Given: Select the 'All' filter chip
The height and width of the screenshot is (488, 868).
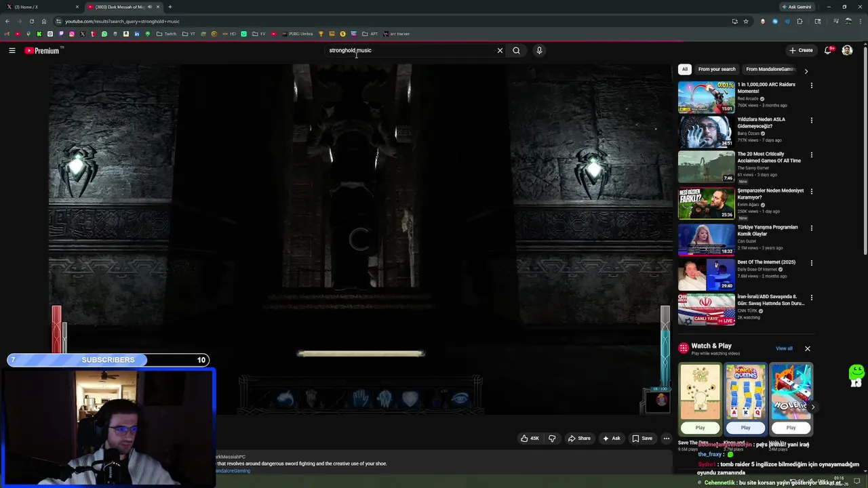Looking at the screenshot, I should coord(685,69).
